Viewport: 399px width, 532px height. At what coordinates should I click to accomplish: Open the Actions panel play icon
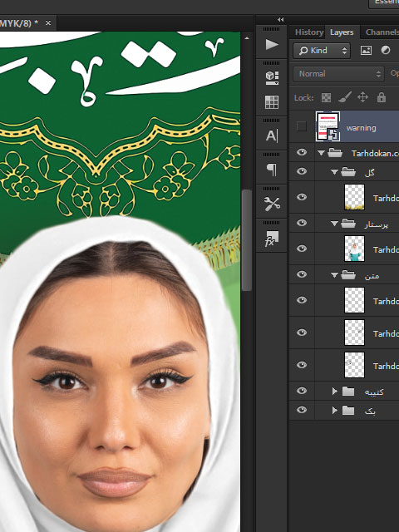pos(272,44)
